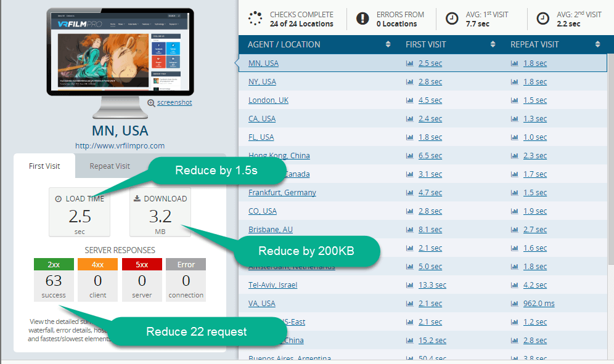Image resolution: width=614 pixels, height=364 pixels.
Task: Click the errors exclamation icon
Action: click(x=362, y=18)
